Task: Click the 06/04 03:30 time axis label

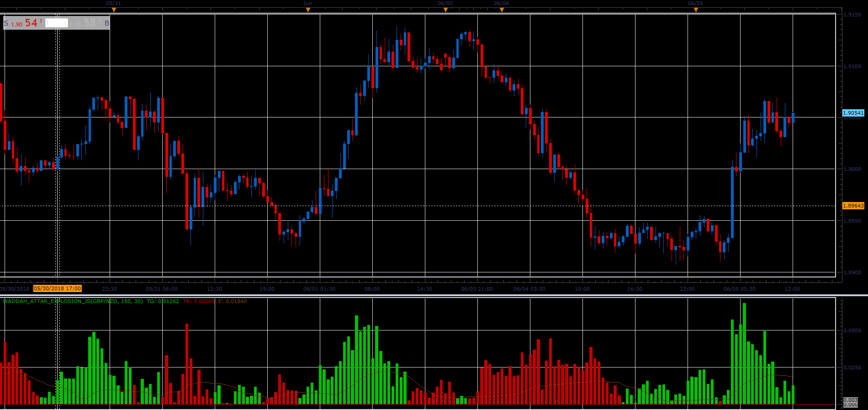Action: pos(529,289)
